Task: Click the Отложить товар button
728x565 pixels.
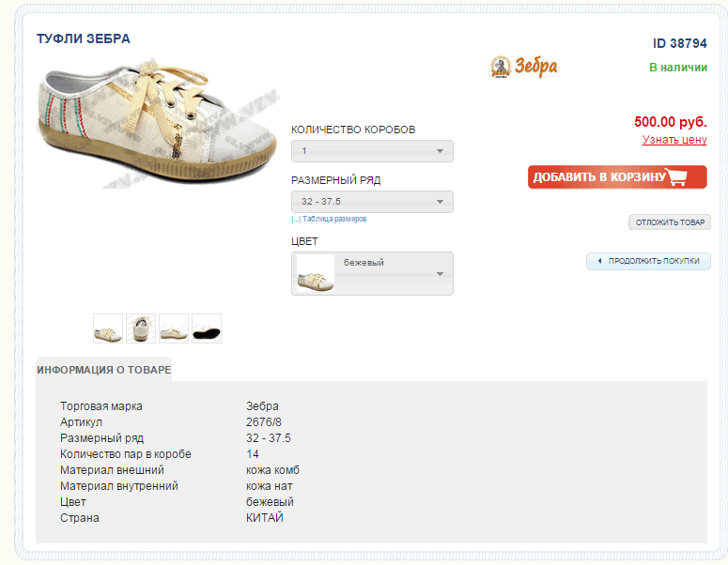Action: tap(670, 222)
